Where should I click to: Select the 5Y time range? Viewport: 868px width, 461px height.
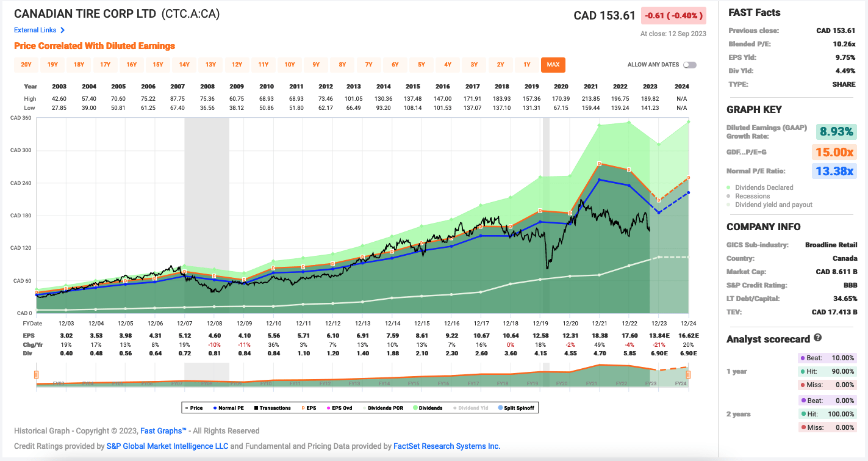click(421, 65)
